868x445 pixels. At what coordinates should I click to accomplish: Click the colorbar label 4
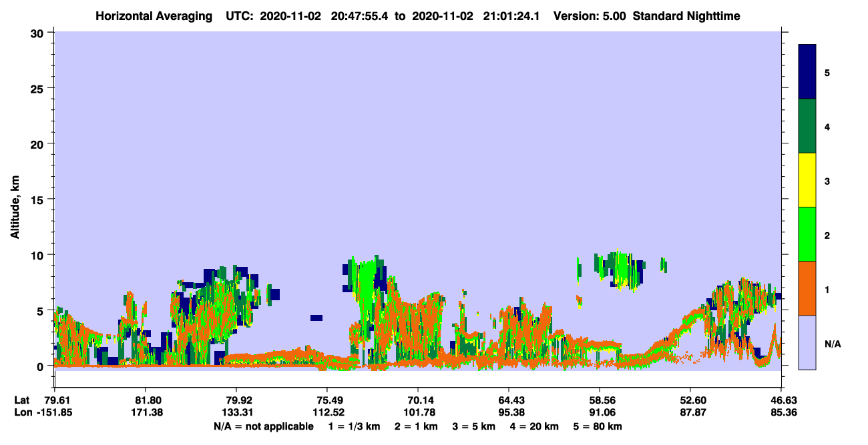[x=827, y=126]
